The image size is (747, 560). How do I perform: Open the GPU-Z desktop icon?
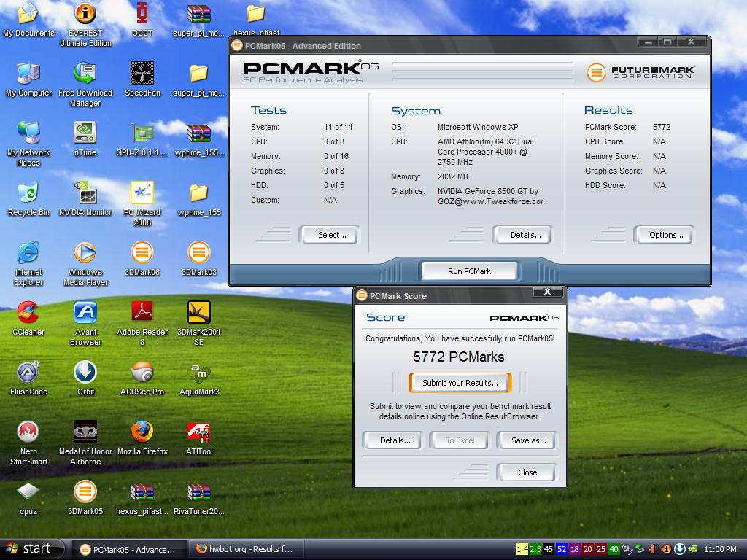142,139
